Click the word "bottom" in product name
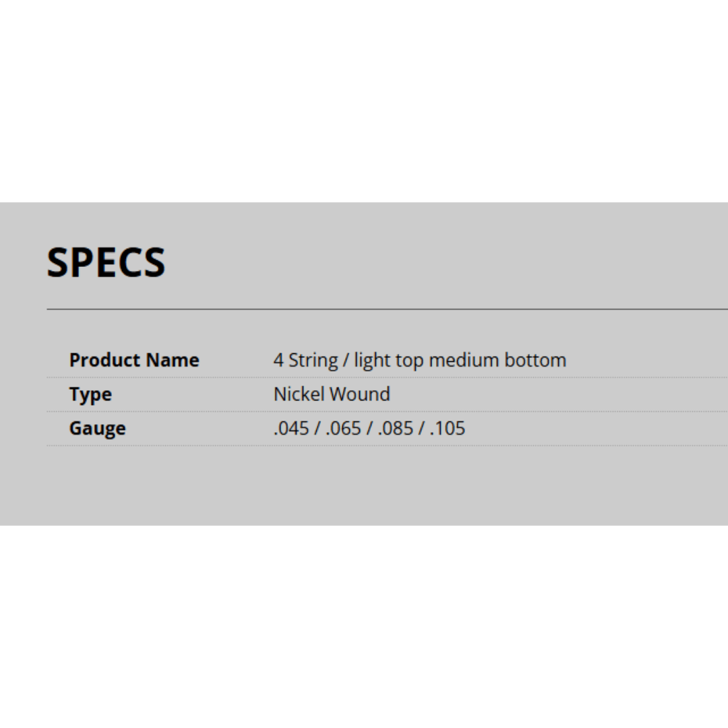 click(537, 360)
